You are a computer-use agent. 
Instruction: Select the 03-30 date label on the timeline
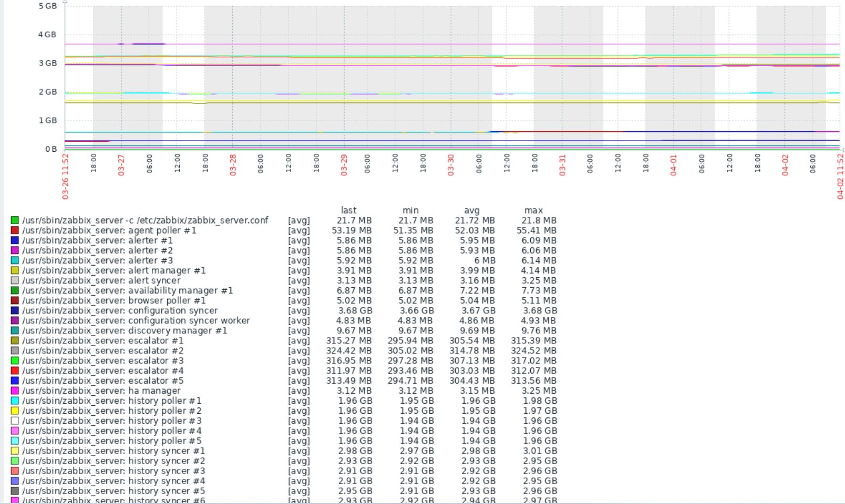tap(450, 165)
